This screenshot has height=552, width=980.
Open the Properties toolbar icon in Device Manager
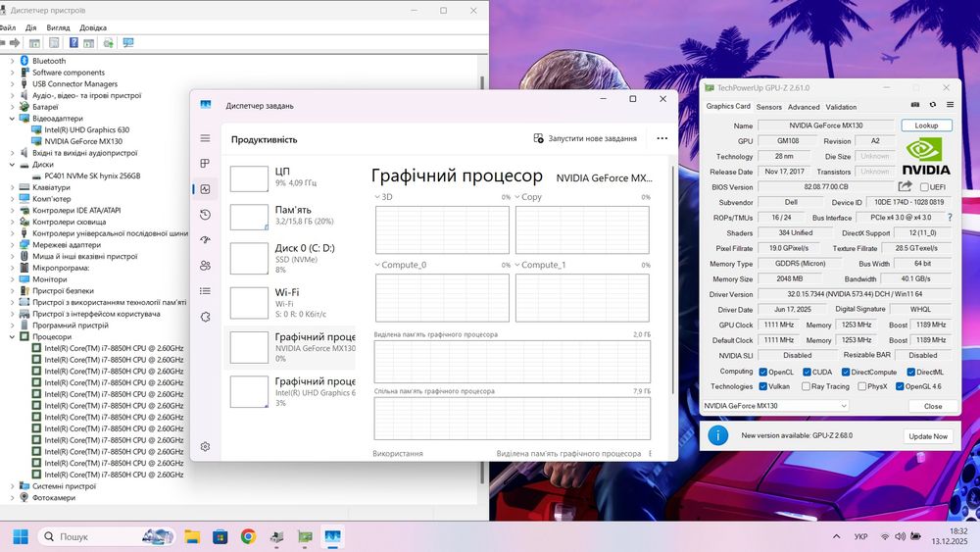[54, 42]
